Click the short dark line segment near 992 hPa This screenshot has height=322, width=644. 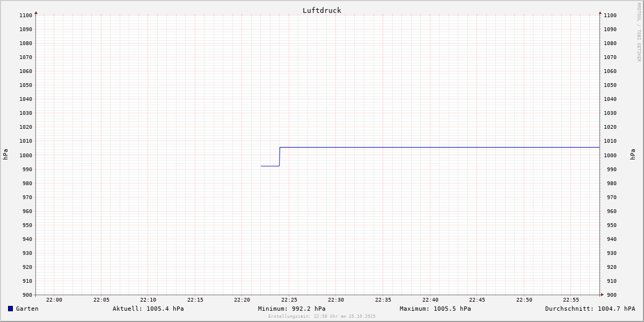270,166
